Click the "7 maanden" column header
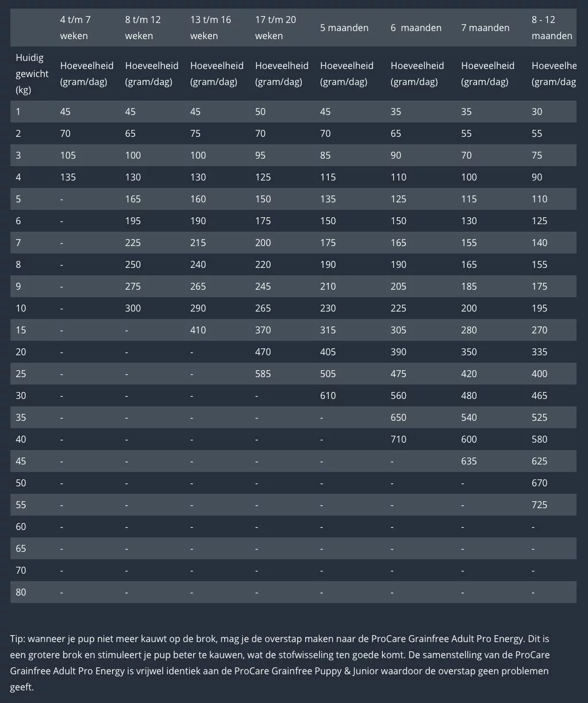588x703 pixels. 485,28
